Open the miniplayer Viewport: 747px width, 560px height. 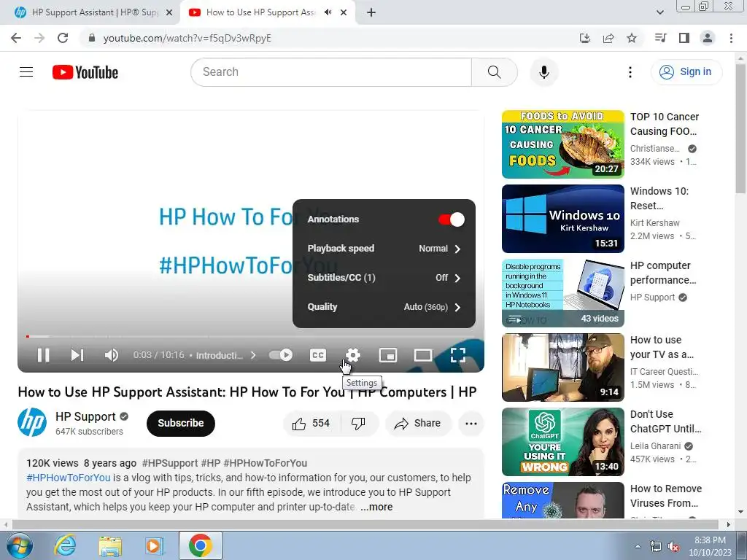(x=388, y=355)
